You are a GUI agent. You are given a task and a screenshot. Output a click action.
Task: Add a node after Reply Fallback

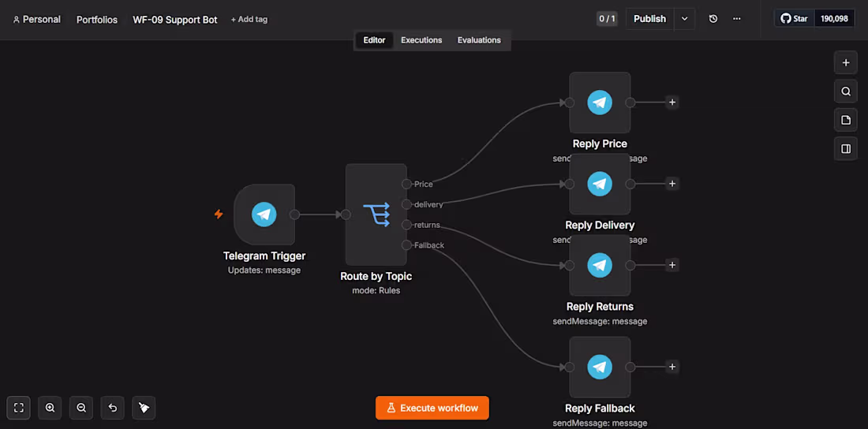(672, 367)
